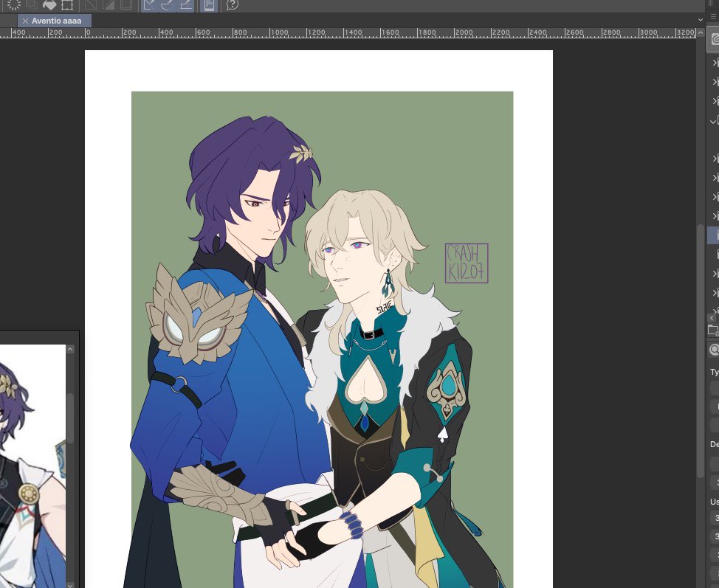Open the smartphone connection icon
Screen dimensions: 719x588
tap(209, 5)
